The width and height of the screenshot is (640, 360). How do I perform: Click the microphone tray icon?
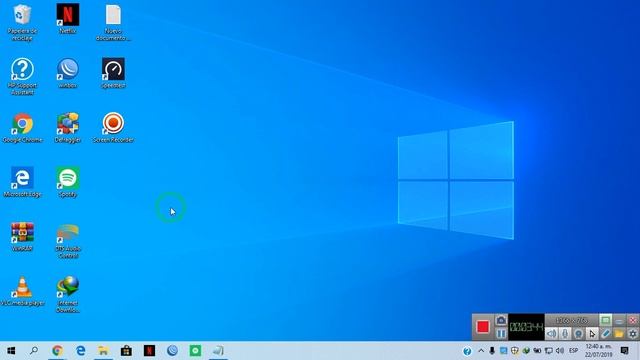(x=492, y=351)
